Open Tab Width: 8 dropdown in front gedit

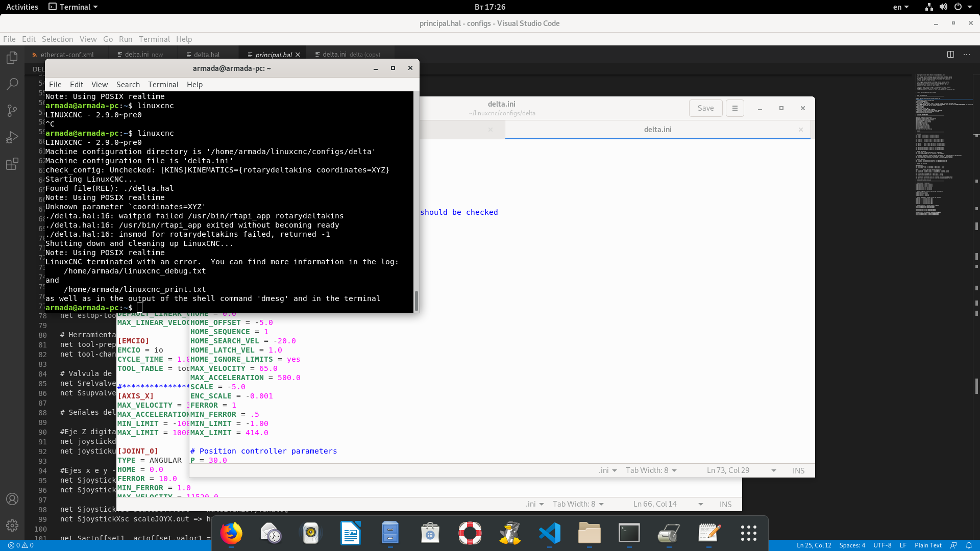click(x=651, y=470)
